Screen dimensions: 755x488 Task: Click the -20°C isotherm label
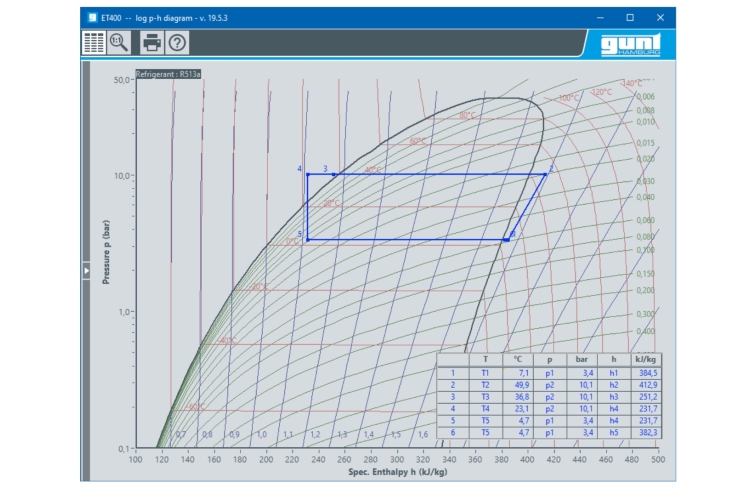[259, 287]
